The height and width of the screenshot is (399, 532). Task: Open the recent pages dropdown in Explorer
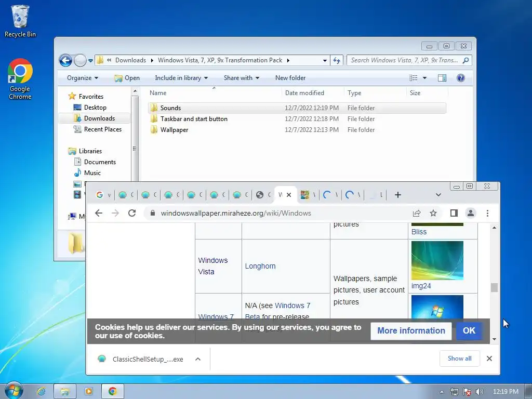[90, 61]
